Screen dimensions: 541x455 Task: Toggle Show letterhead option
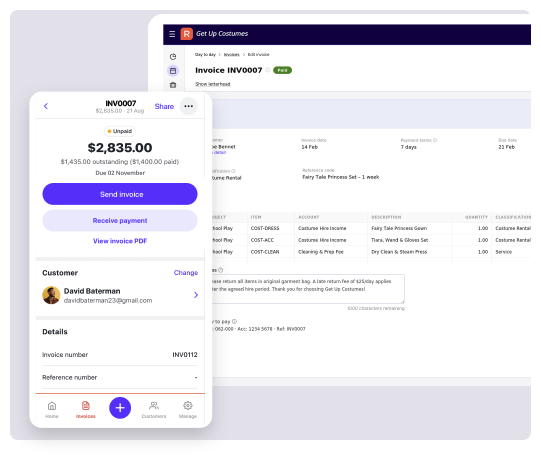pyautogui.click(x=213, y=84)
